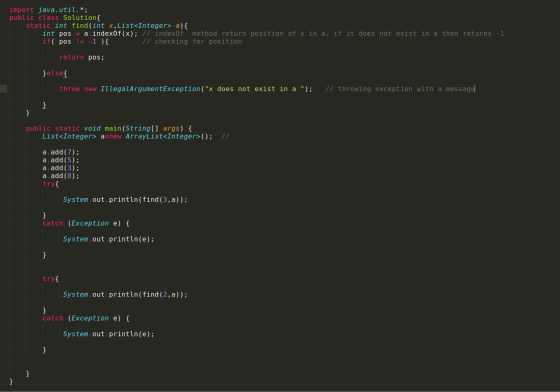Click the gutter marker beside the throw line
The width and height of the screenshot is (560, 392).
pos(4,89)
